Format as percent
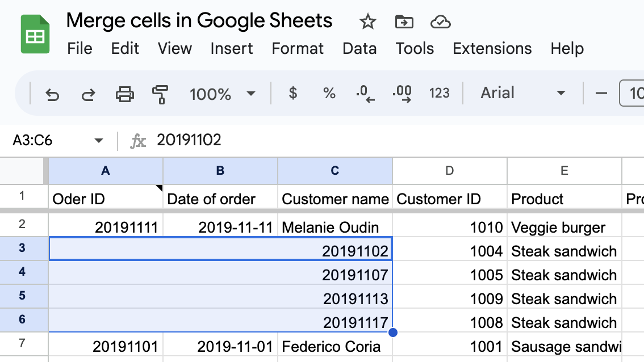Screen dimensions: 644x362 coord(329,93)
